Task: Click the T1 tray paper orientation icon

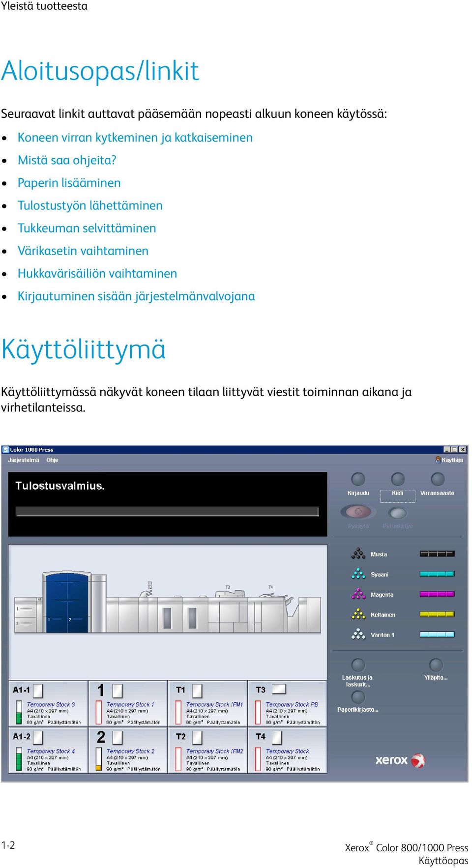Action: (197, 691)
